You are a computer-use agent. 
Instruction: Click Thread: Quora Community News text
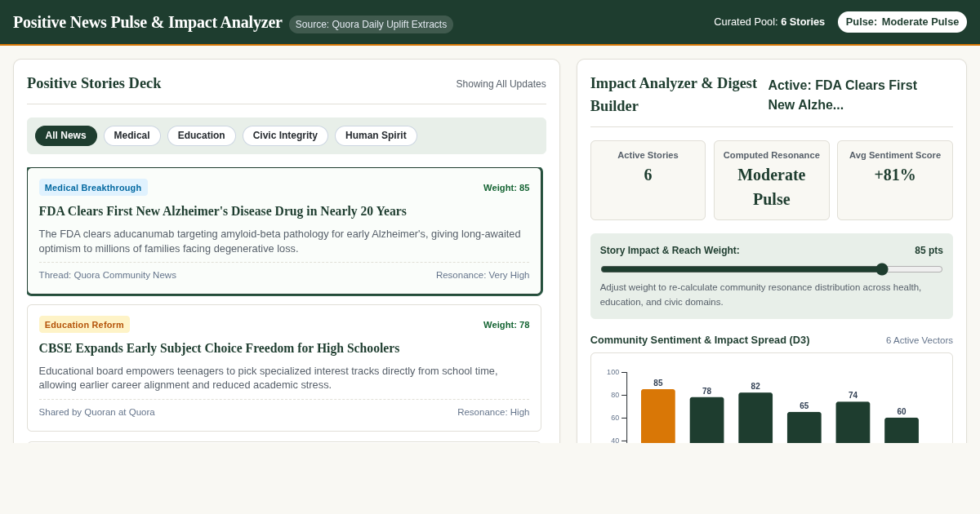tap(108, 275)
